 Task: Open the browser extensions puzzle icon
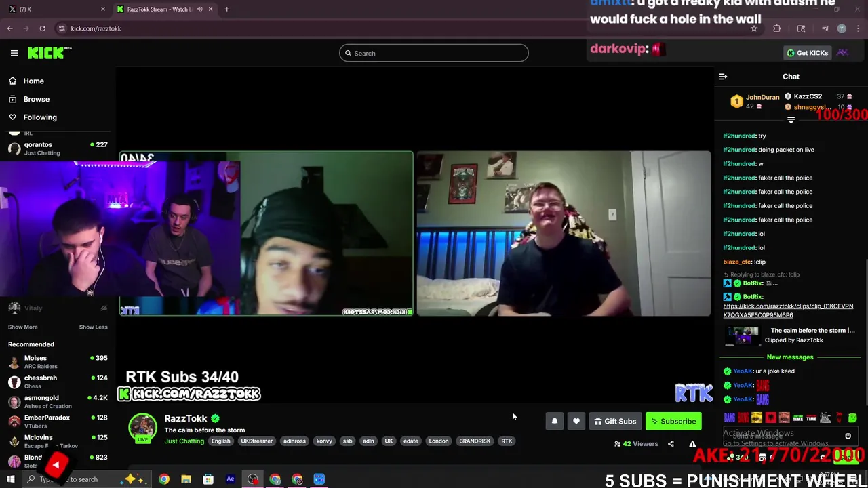point(776,28)
